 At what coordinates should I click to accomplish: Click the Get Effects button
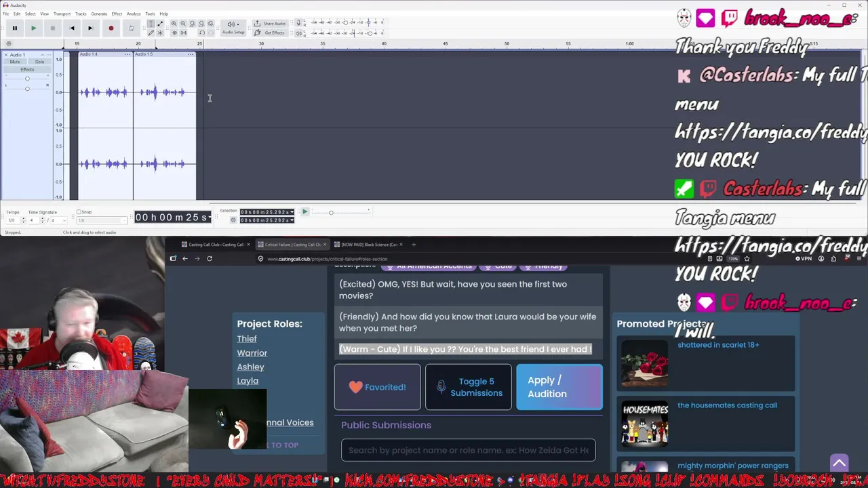(x=271, y=33)
